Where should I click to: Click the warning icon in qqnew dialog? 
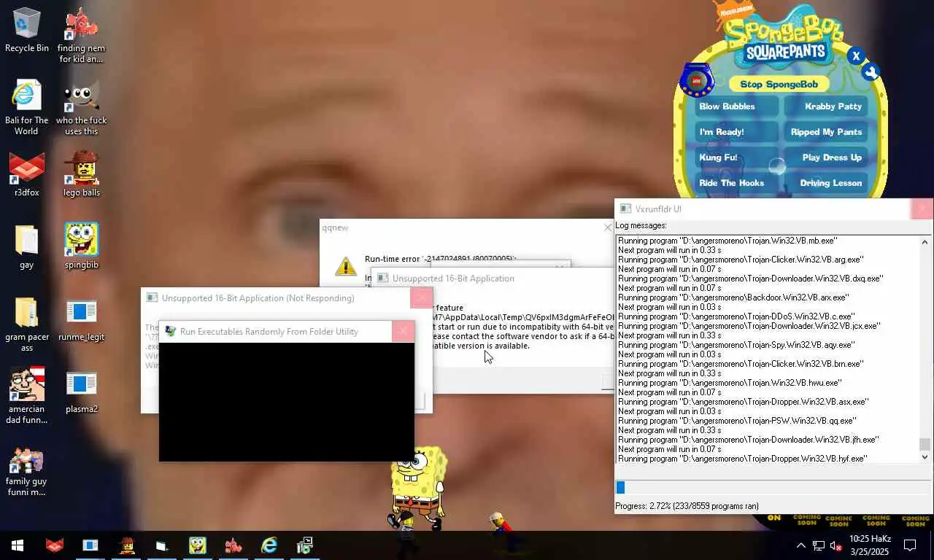[346, 265]
